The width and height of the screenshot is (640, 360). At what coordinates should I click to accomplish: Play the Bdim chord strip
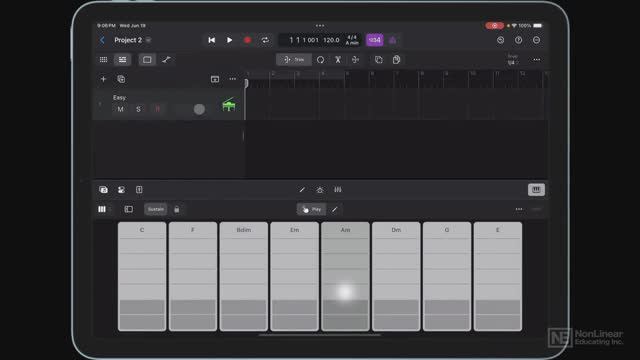(x=244, y=276)
